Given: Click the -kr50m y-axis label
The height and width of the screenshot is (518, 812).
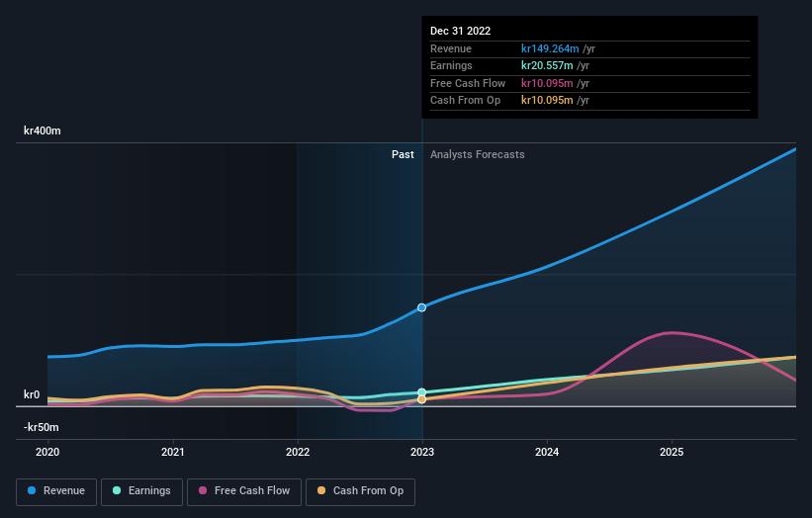Looking at the screenshot, I should [x=41, y=427].
